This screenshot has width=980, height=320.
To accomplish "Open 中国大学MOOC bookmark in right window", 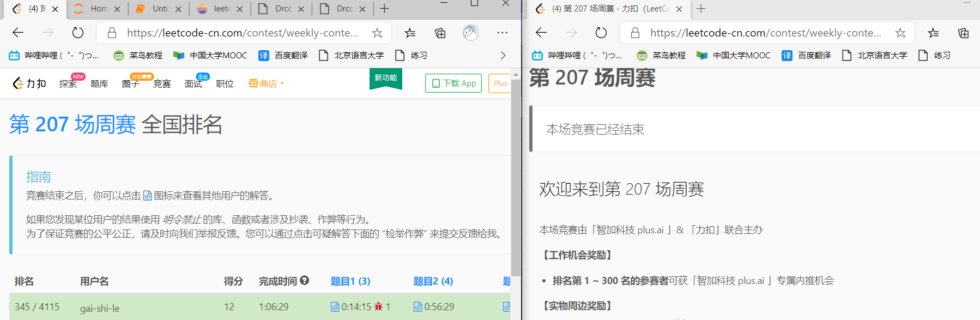I will click(734, 55).
